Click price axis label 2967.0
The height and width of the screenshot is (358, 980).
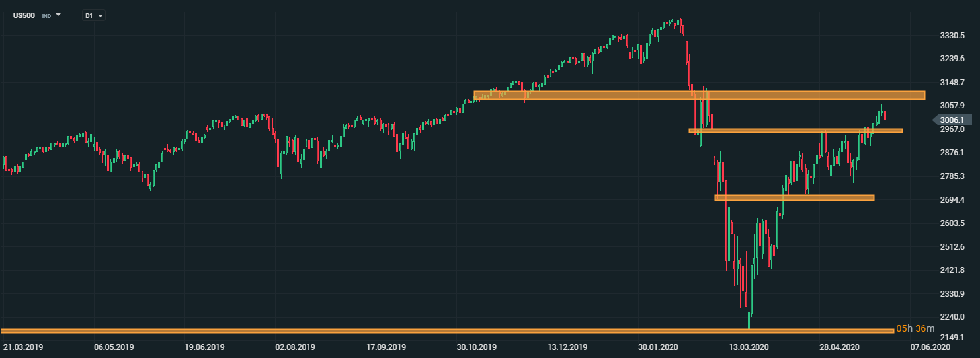(952, 129)
